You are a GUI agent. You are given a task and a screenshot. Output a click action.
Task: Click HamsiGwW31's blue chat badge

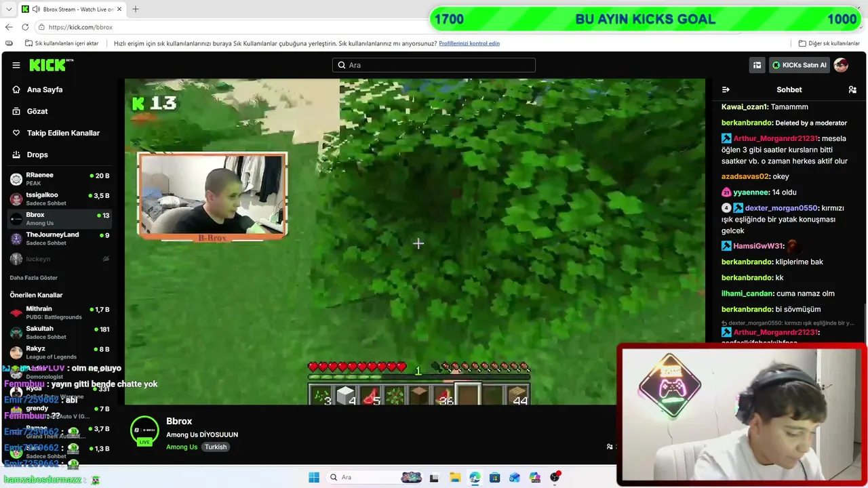pyautogui.click(x=726, y=246)
